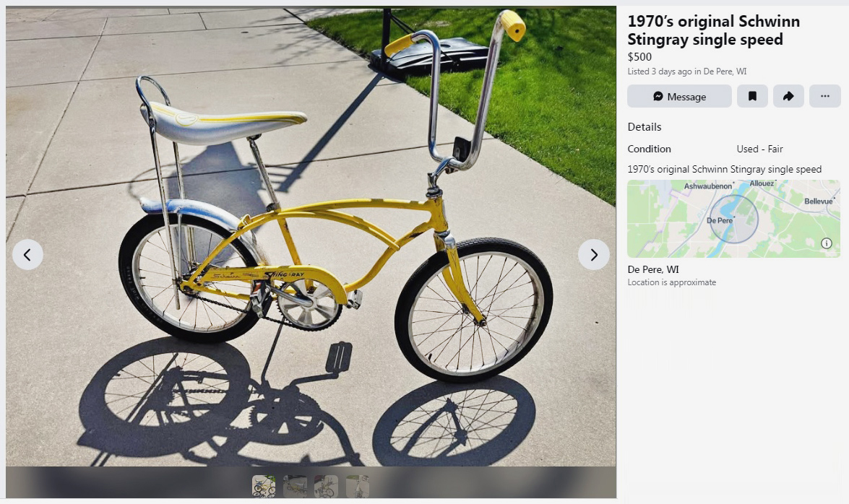This screenshot has width=849, height=504.
Task: Share the Schwinn Stingray listing
Action: click(x=788, y=96)
